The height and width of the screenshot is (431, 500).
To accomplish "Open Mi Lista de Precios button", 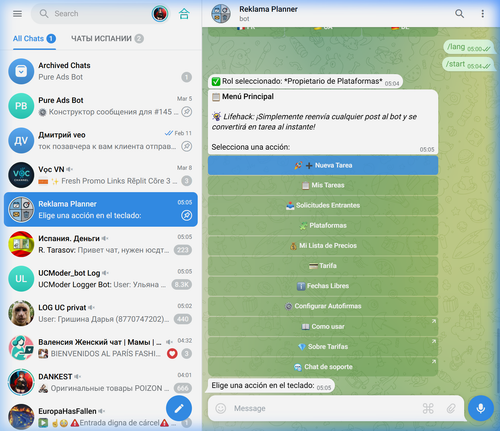I will [323, 246].
